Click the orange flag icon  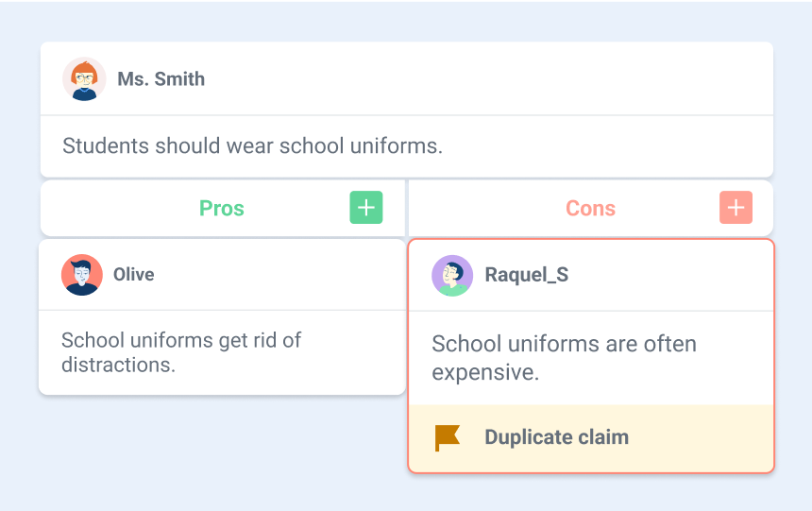click(447, 438)
